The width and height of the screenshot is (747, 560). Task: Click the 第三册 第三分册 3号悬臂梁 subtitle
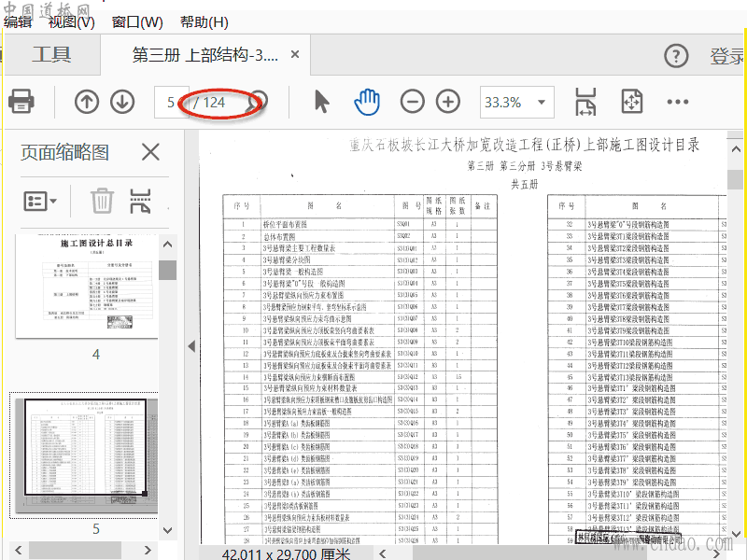(525, 166)
